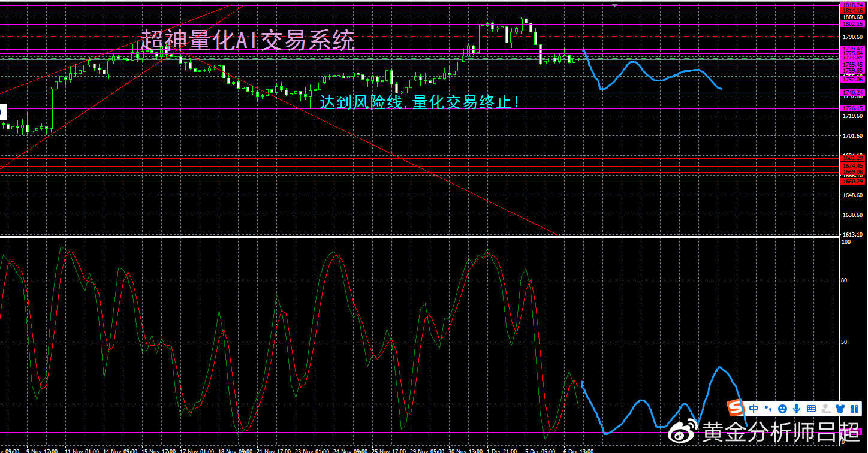Open the skin (shirt) icon on IME bar
This screenshot has width=868, height=453.
coord(840,409)
